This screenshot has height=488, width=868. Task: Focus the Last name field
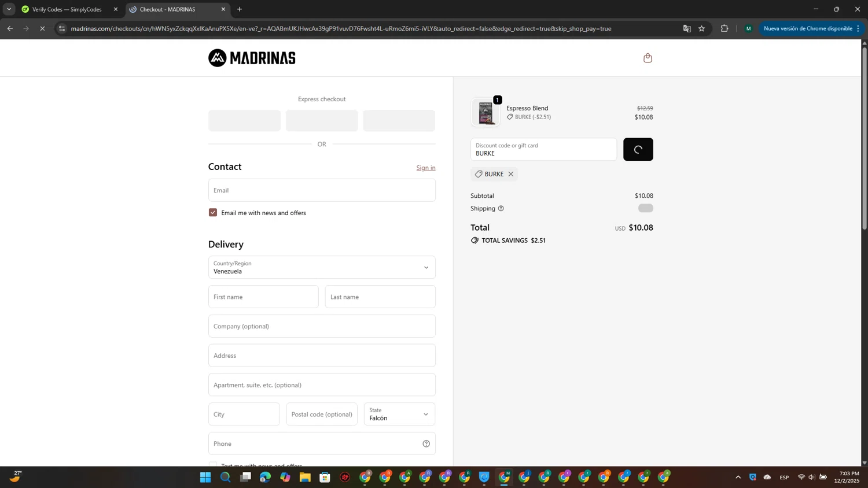380,297
